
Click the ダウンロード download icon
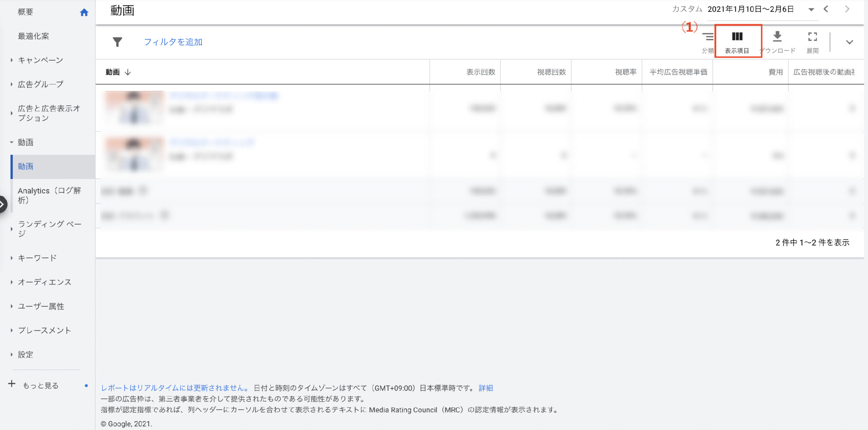click(777, 37)
